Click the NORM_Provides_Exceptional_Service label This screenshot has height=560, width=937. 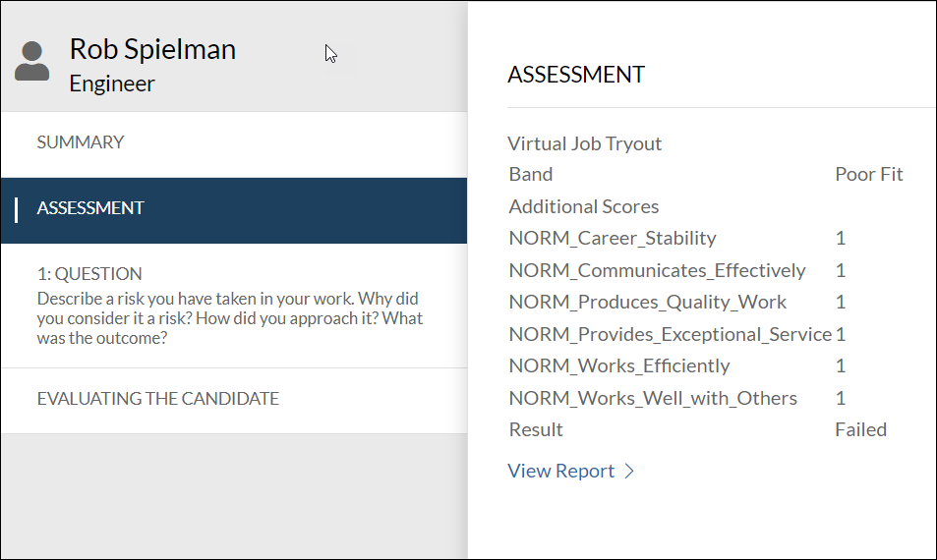point(670,334)
